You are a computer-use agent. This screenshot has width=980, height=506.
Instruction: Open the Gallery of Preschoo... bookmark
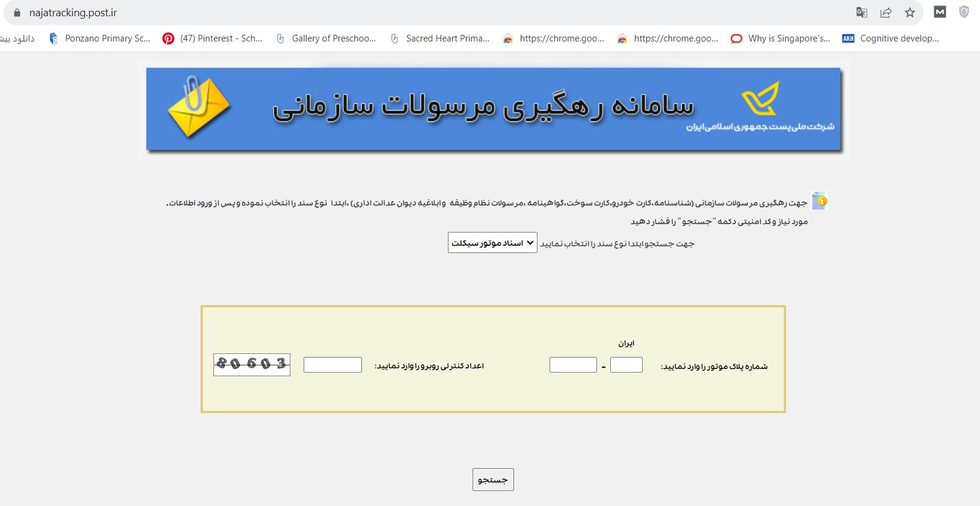(x=325, y=38)
